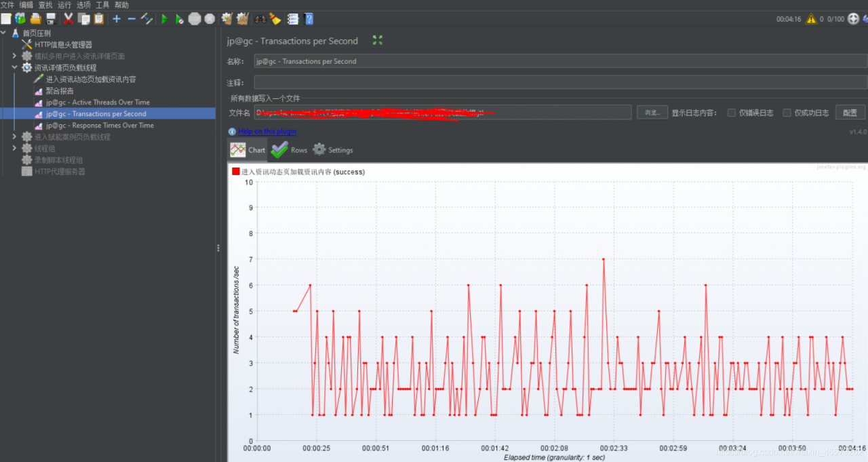The width and height of the screenshot is (868, 462).
Task: Expand the 进入赋能案例页负载线程 node
Action: 14,137
